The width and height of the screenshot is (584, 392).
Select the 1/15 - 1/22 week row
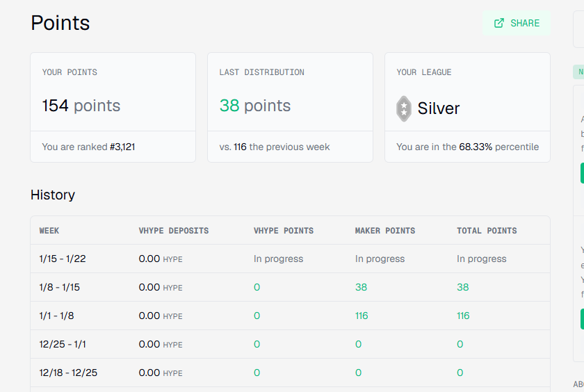click(x=290, y=259)
